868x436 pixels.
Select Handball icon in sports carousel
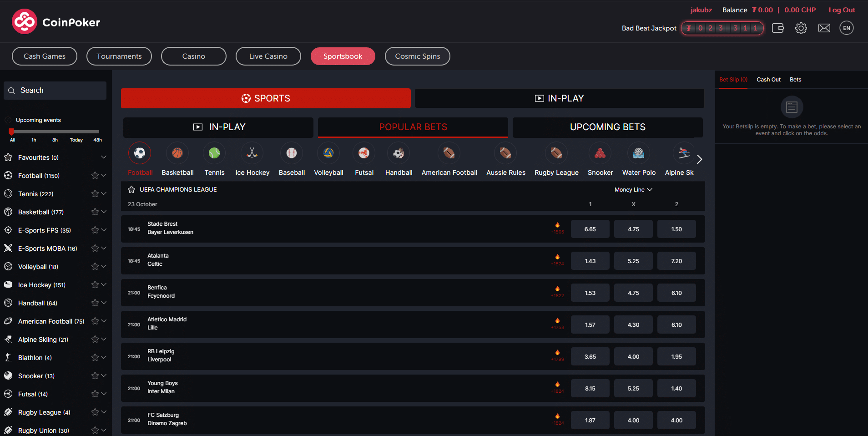(x=399, y=153)
